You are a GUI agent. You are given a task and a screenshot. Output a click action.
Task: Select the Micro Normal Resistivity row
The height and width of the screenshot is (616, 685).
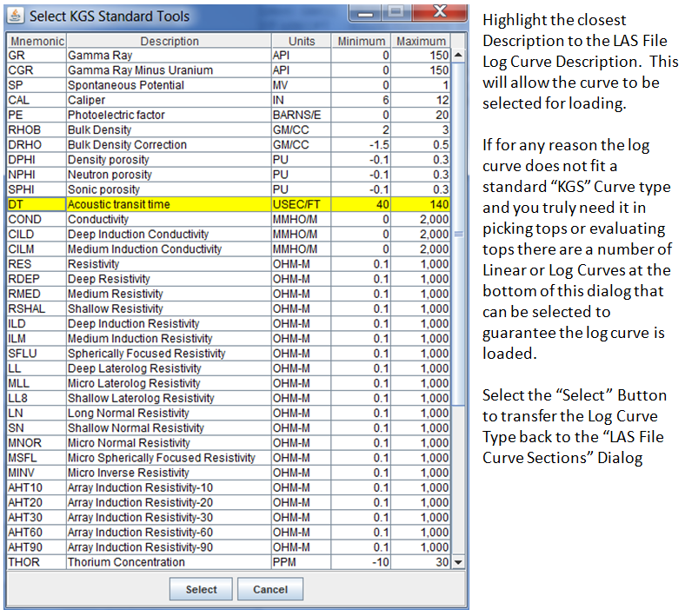[229, 443]
